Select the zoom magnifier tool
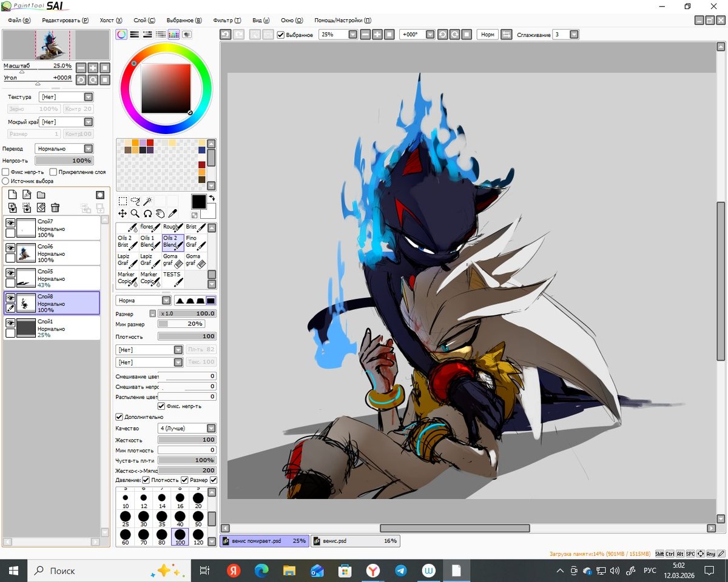The width and height of the screenshot is (728, 582). tap(135, 213)
